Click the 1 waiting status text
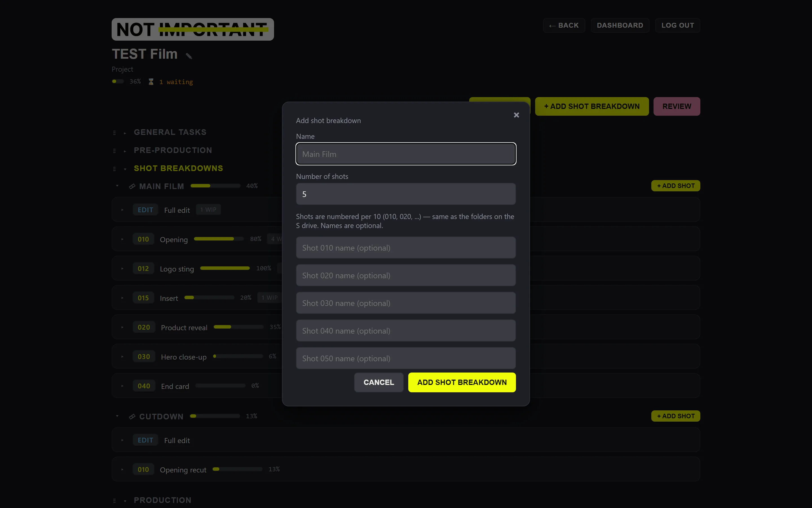This screenshot has height=508, width=812. (x=176, y=82)
